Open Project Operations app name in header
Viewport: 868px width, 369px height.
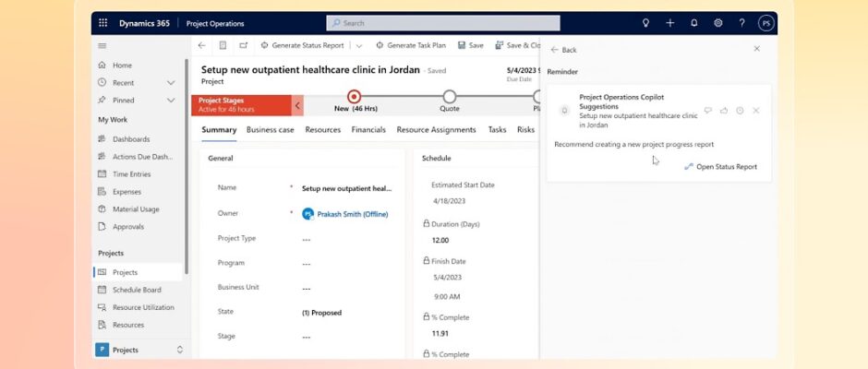coord(215,24)
